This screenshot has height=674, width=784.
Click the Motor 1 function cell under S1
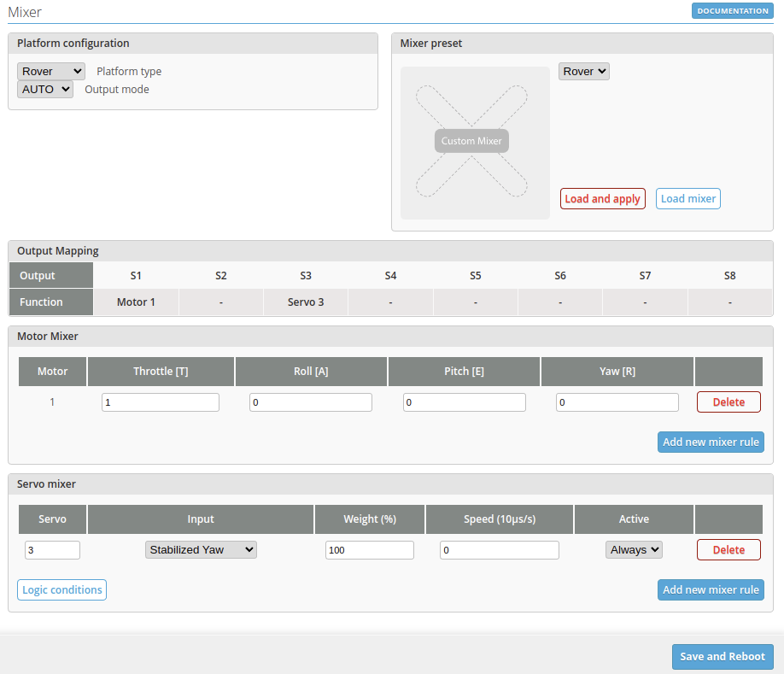(136, 302)
